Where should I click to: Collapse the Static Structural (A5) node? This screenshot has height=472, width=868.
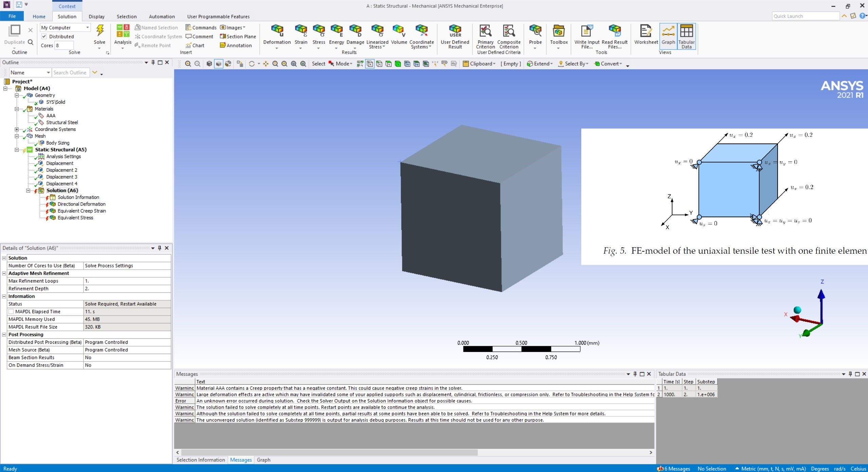(x=17, y=150)
